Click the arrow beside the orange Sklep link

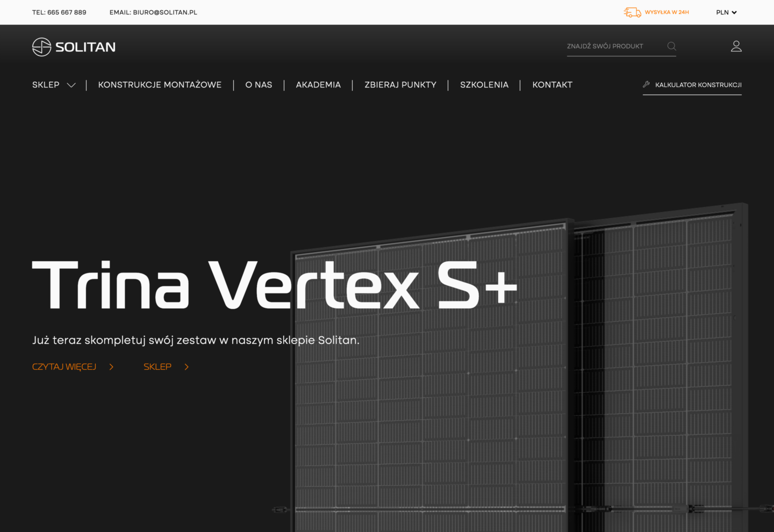187,367
